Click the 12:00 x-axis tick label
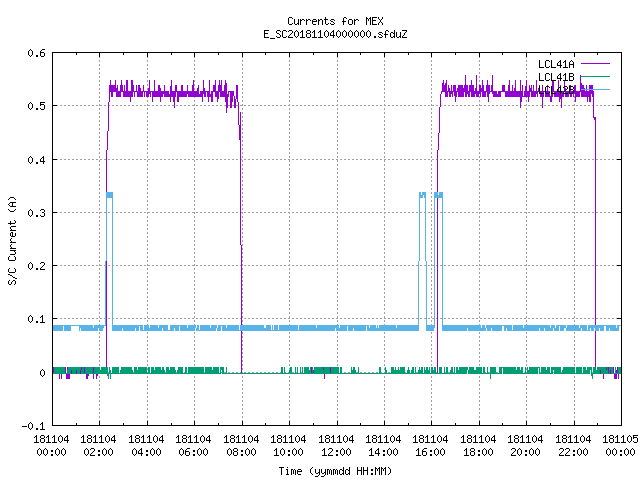Screen dimensions: 640x480 [336, 452]
